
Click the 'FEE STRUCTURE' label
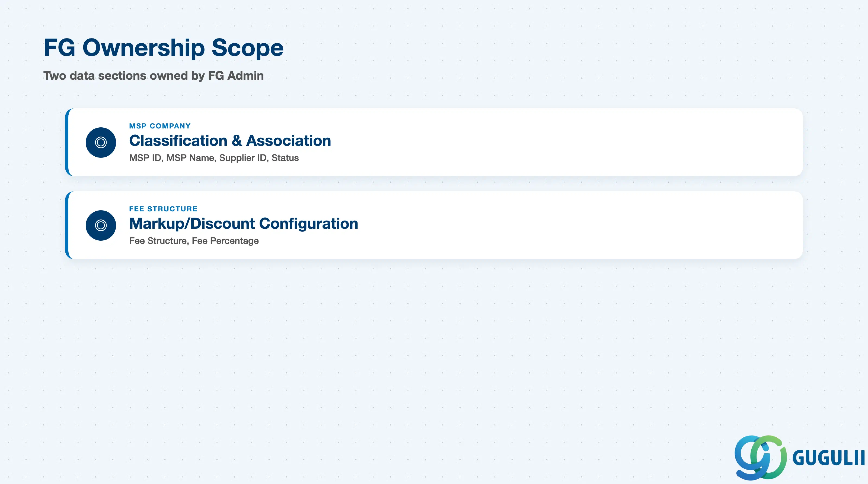(163, 209)
